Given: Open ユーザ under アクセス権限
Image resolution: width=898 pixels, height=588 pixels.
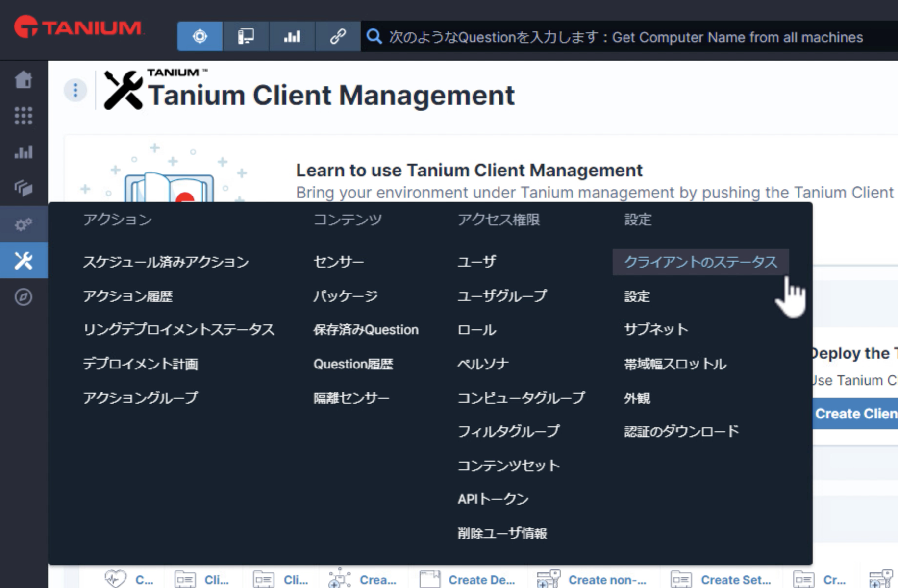Looking at the screenshot, I should pos(476,262).
